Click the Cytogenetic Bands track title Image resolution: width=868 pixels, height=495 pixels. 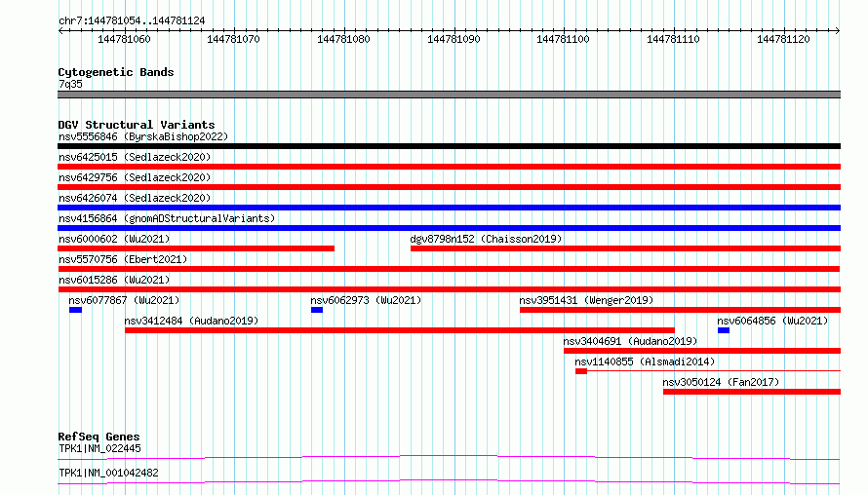coord(116,72)
